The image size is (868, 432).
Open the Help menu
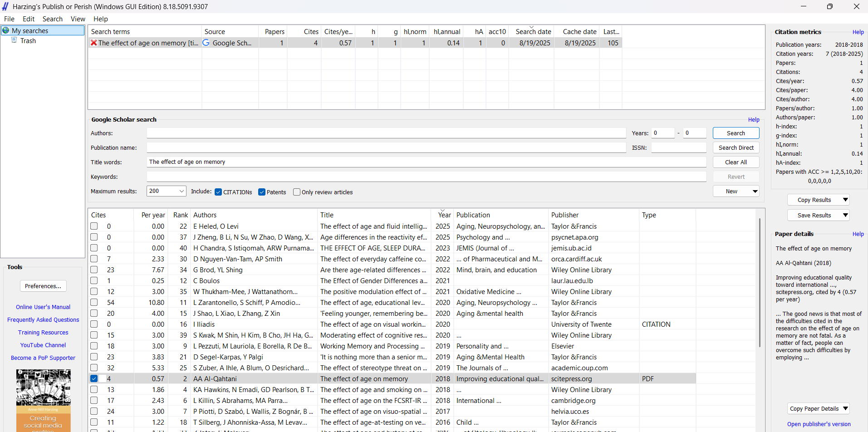point(101,19)
